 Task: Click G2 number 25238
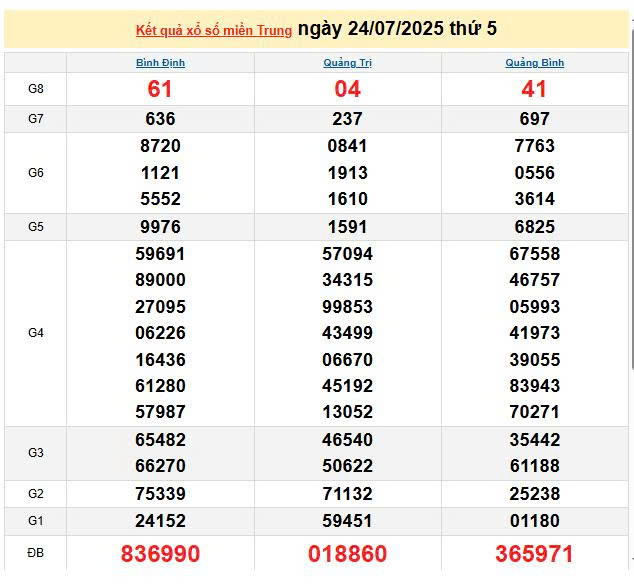coord(535,494)
